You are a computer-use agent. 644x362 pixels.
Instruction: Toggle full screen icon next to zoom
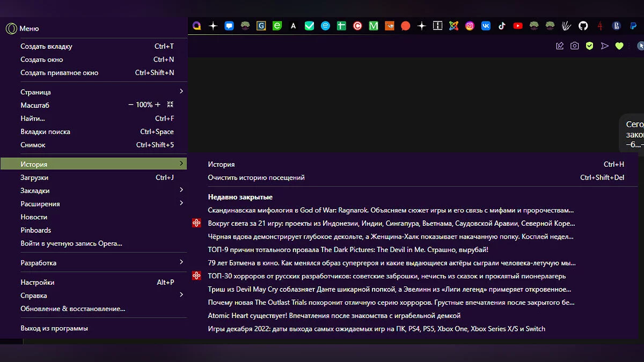tap(170, 105)
